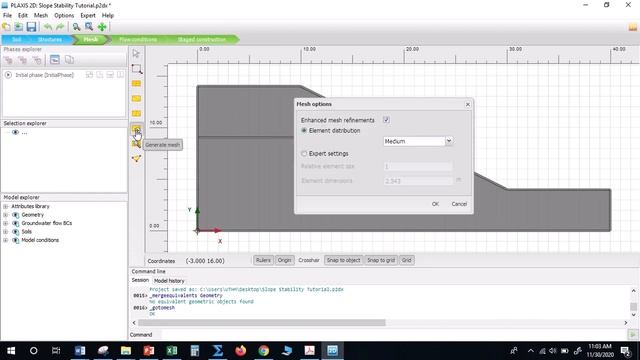Open PowerPoint from the taskbar
Viewport: 640px width, 360px height.
click(149, 351)
